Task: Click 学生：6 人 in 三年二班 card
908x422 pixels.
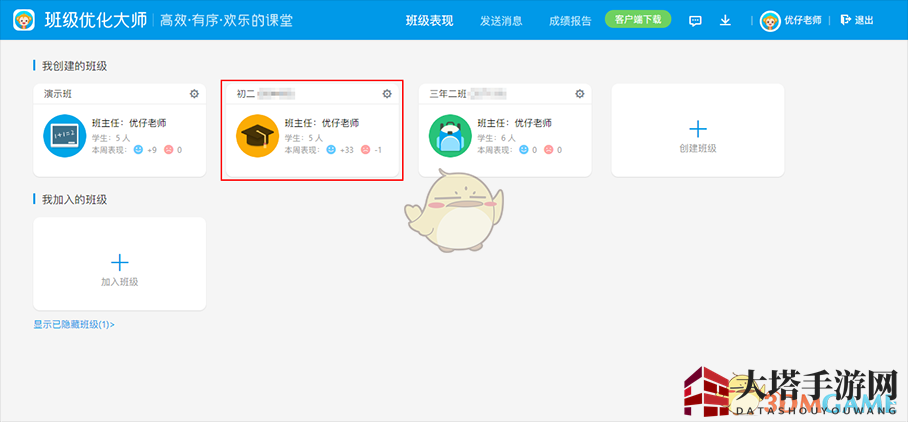Action: [496, 138]
